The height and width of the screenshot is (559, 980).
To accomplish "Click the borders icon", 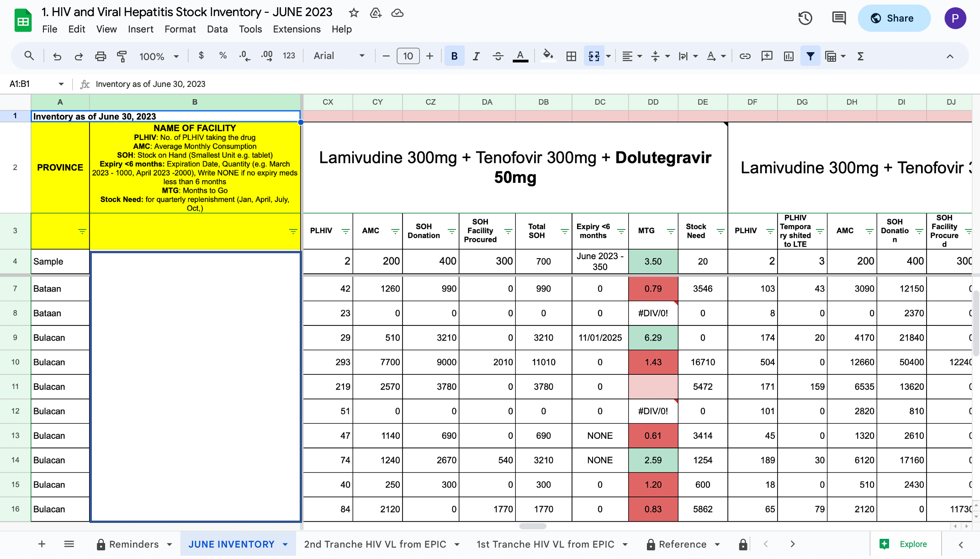I will (x=571, y=56).
